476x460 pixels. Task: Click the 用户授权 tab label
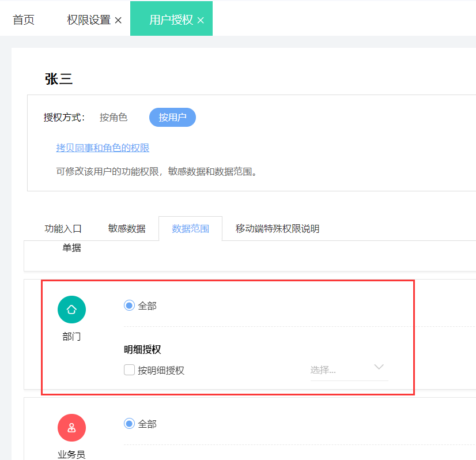point(171,20)
